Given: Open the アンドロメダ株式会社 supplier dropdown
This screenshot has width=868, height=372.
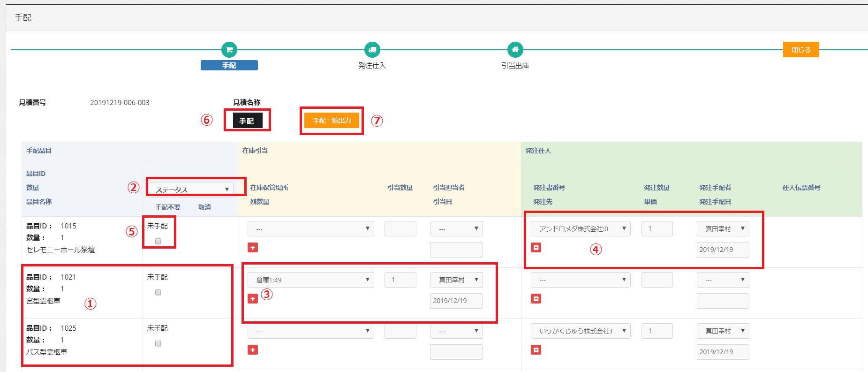Looking at the screenshot, I should 581,229.
